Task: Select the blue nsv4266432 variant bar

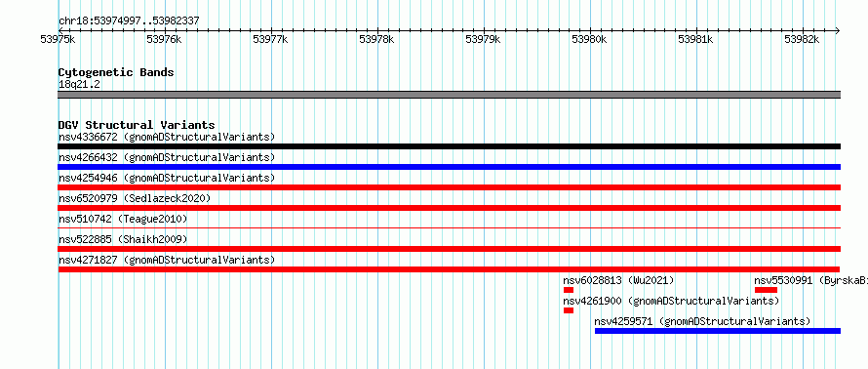Action: tap(449, 167)
